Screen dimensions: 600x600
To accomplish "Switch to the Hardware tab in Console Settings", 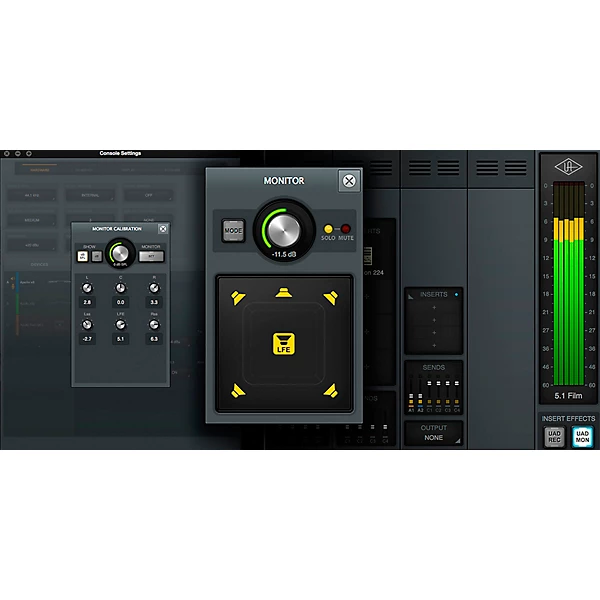I will tap(39, 170).
